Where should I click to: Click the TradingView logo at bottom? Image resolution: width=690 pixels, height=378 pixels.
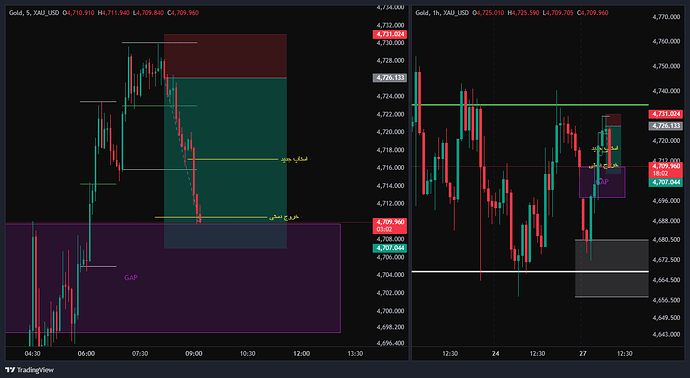(29, 370)
